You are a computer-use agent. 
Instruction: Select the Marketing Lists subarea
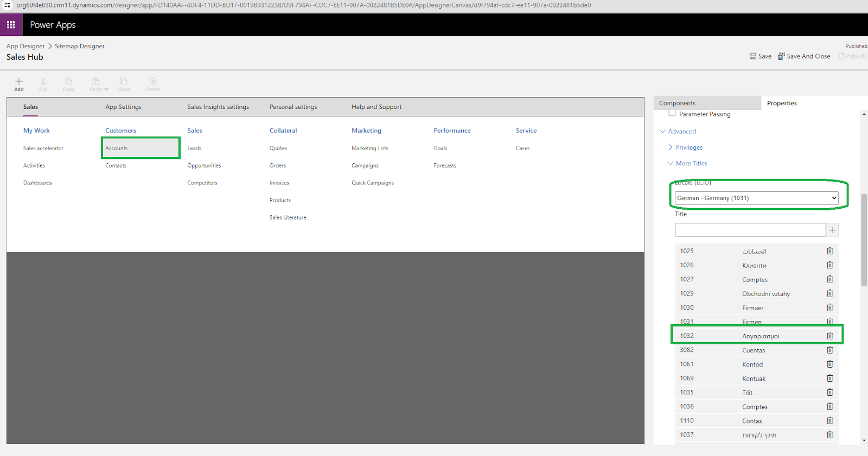(x=370, y=148)
